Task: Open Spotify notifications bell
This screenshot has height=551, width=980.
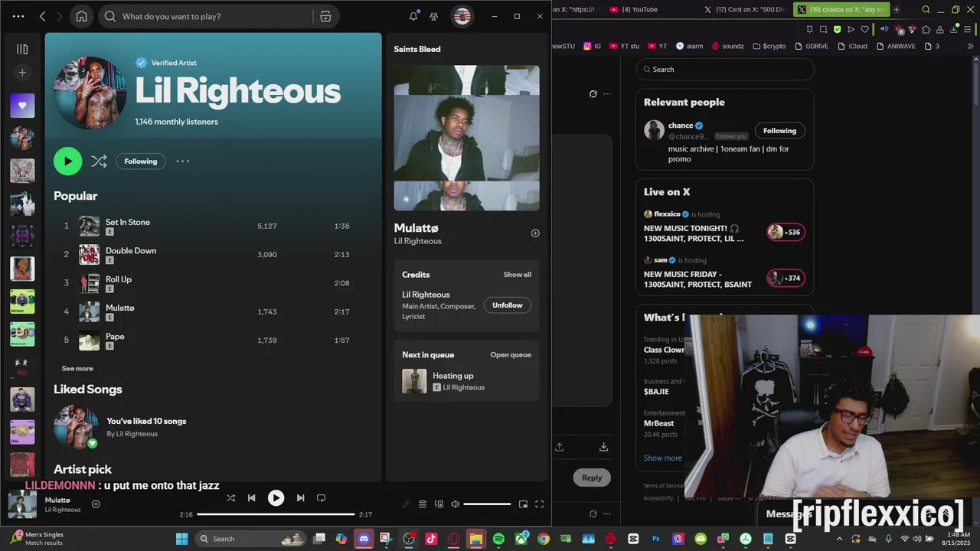Action: click(x=413, y=16)
